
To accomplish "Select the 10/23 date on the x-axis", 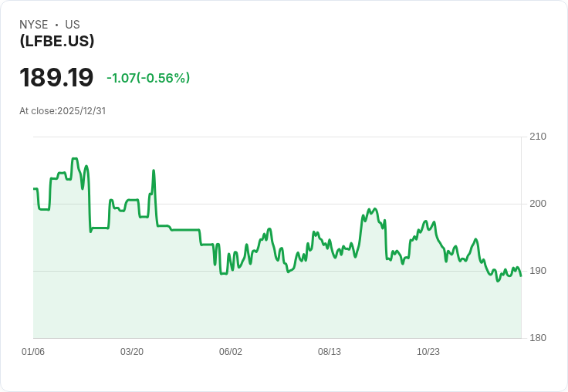I will click(x=428, y=352).
